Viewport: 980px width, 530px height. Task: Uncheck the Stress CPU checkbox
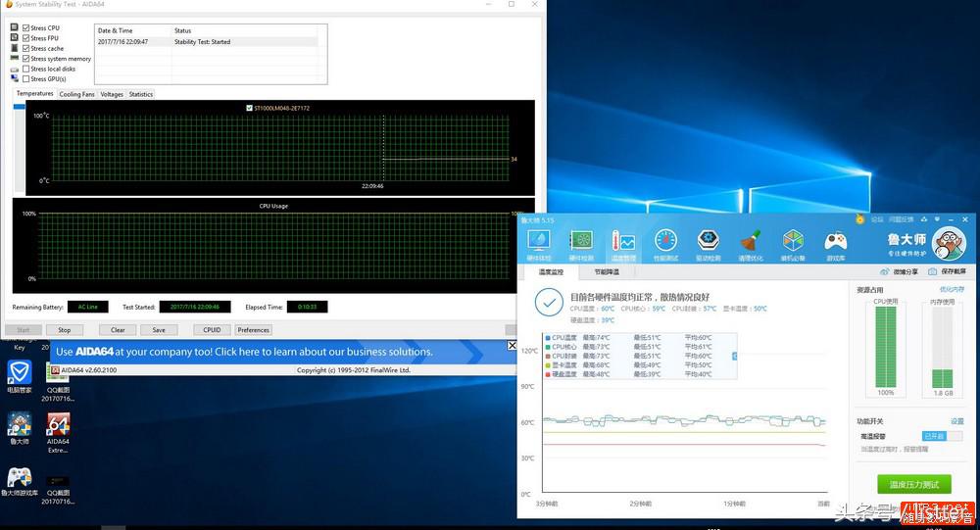coord(25,28)
